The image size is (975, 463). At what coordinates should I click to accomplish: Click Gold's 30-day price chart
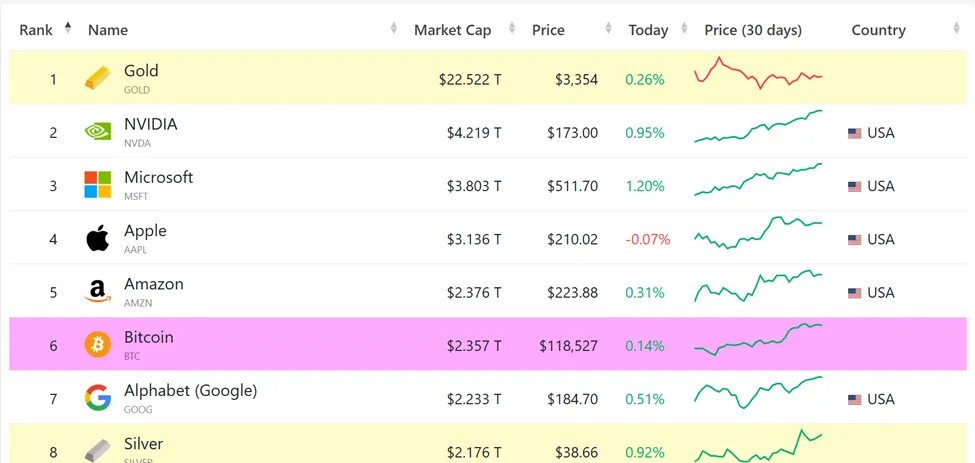[758, 76]
